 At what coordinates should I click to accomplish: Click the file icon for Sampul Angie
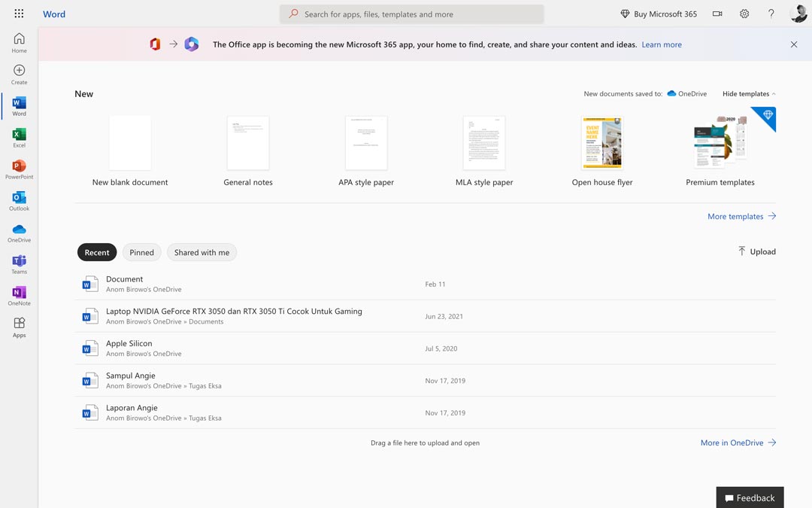[90, 381]
